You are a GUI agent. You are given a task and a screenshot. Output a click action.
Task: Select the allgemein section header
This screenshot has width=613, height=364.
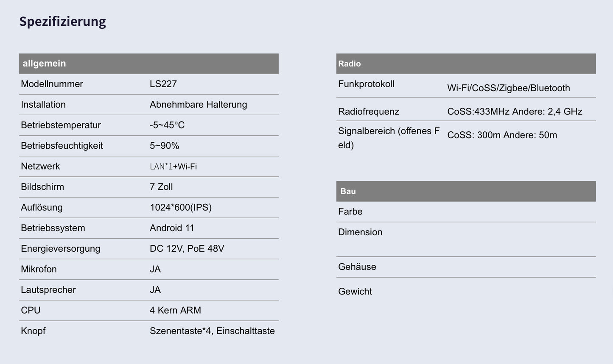click(44, 64)
